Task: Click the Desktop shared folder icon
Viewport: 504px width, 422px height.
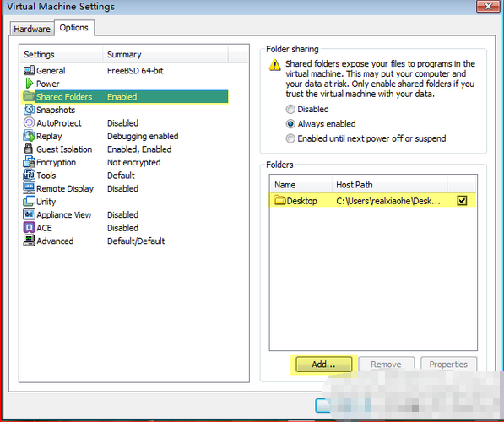Action: 279,200
